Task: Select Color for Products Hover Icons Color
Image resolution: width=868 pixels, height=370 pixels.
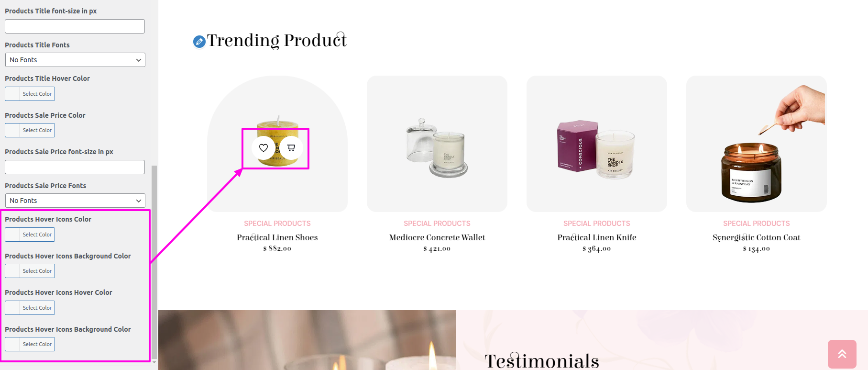Action: [30, 235]
